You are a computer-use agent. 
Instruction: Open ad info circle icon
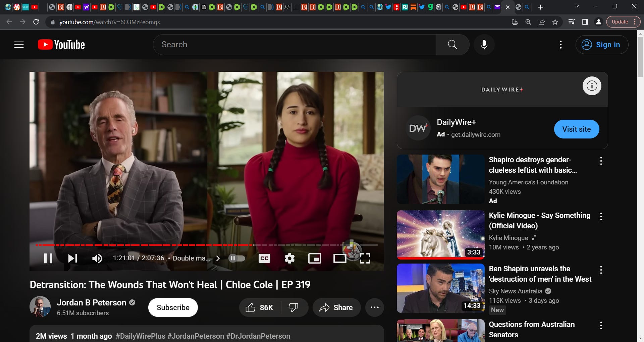coord(592,86)
